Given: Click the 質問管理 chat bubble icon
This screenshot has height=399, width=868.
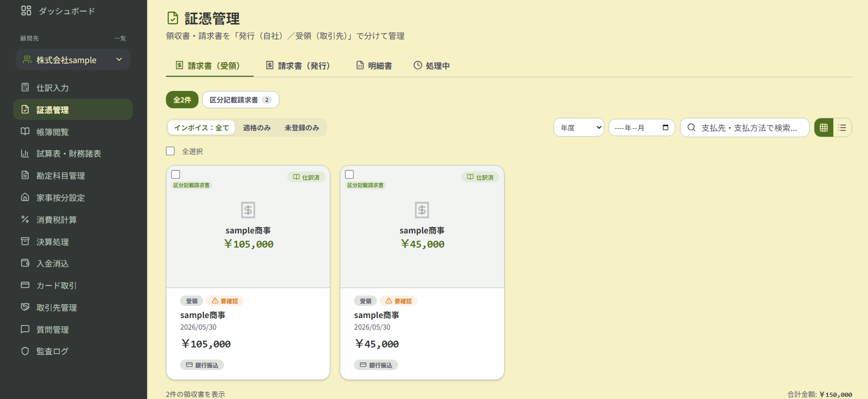Looking at the screenshot, I should (x=25, y=329).
